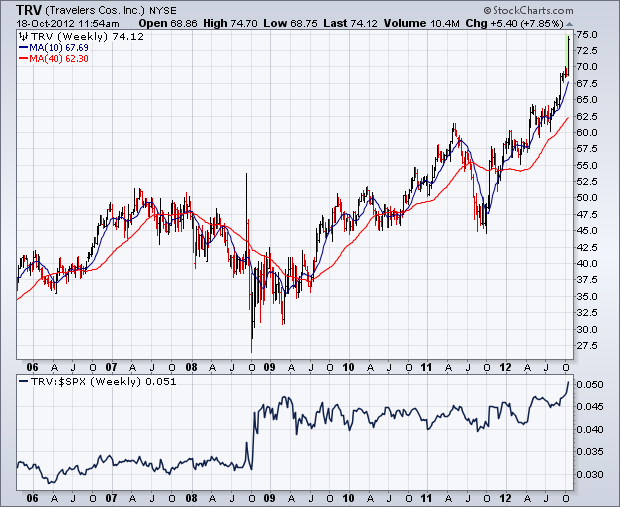Click the date stamp 18-Oct-2012 11:54am
620x507 pixels.
68,24
